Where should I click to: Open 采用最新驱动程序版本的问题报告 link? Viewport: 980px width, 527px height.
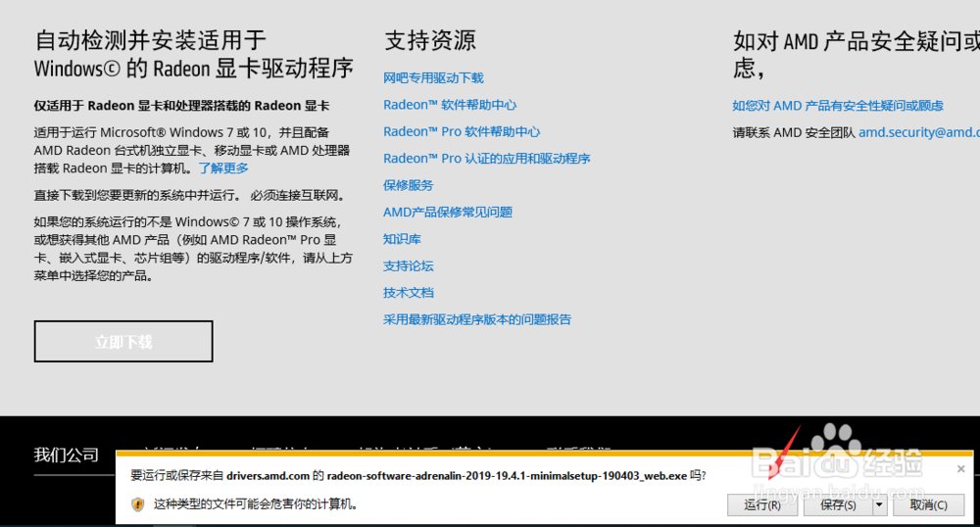point(477,319)
